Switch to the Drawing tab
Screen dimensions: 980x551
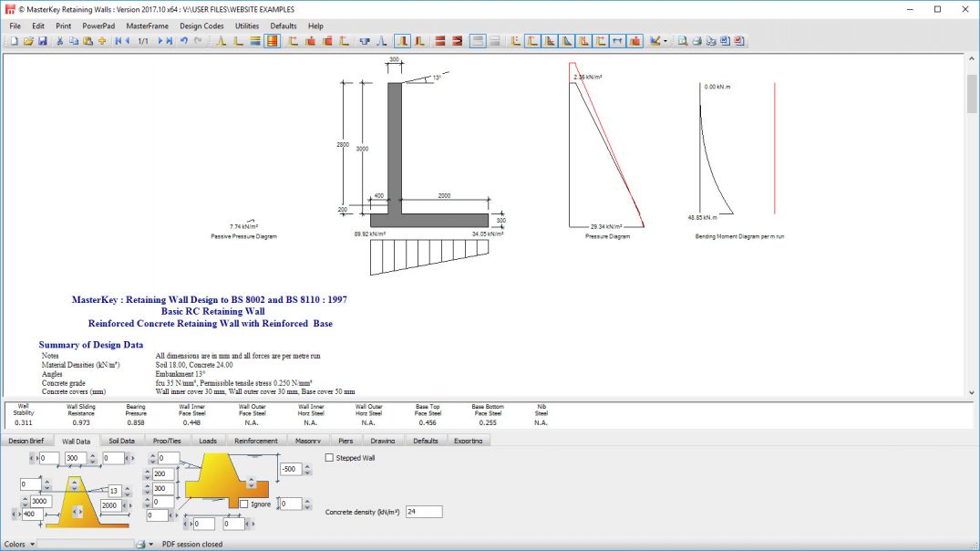pos(383,441)
